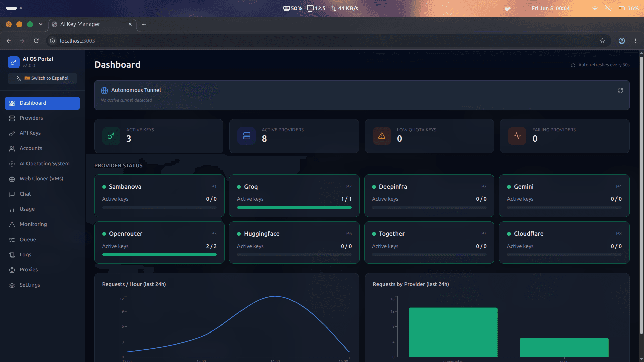The width and height of the screenshot is (644, 362).
Task: Click the Settings gear icon
Action: point(12,285)
